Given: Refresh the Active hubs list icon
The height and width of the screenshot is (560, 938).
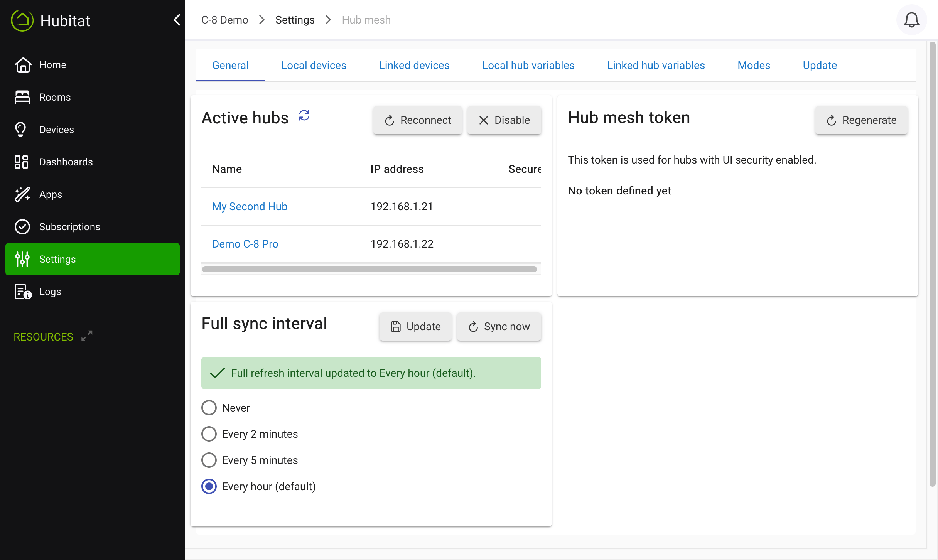Looking at the screenshot, I should click(304, 115).
